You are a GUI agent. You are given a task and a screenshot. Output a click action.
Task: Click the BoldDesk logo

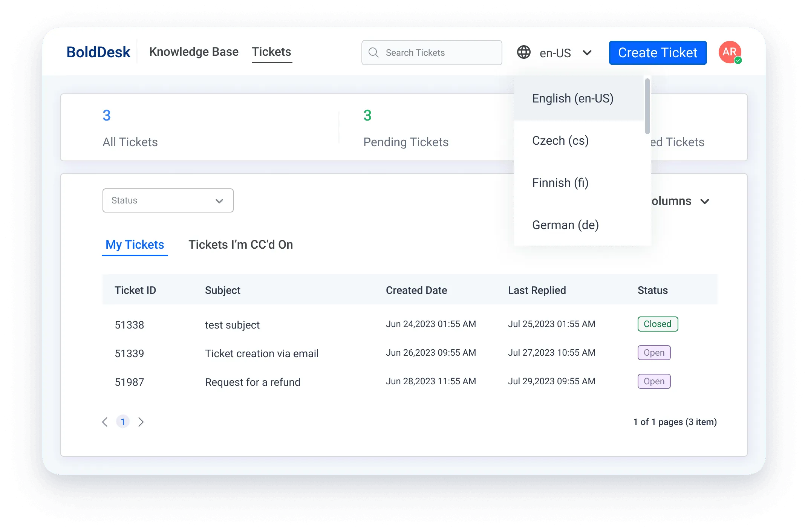click(x=98, y=52)
